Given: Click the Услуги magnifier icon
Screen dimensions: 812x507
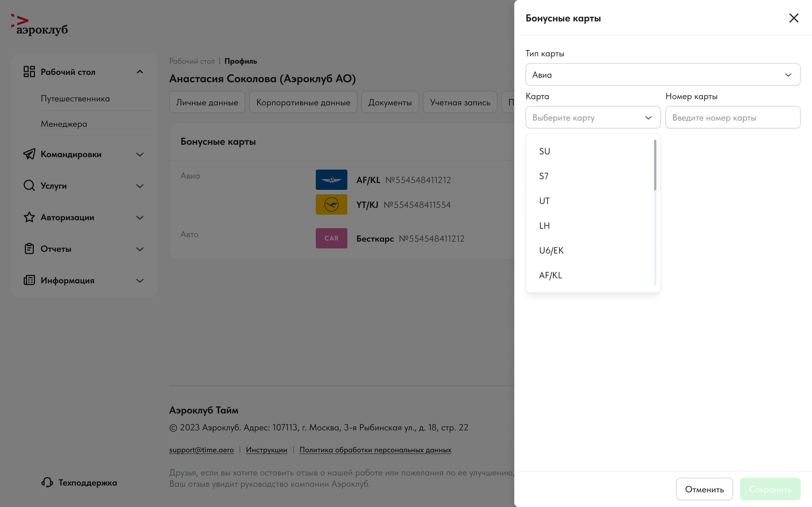Looking at the screenshot, I should pos(29,185).
